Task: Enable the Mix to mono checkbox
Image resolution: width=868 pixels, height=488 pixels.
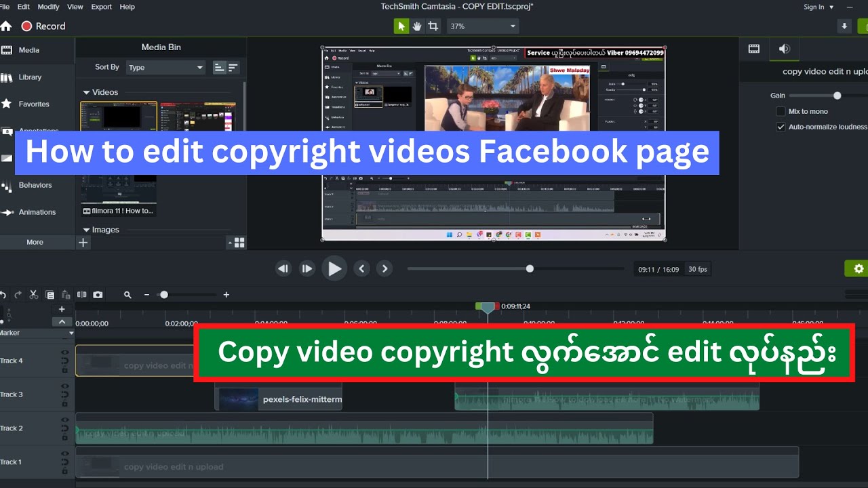Action: (781, 111)
